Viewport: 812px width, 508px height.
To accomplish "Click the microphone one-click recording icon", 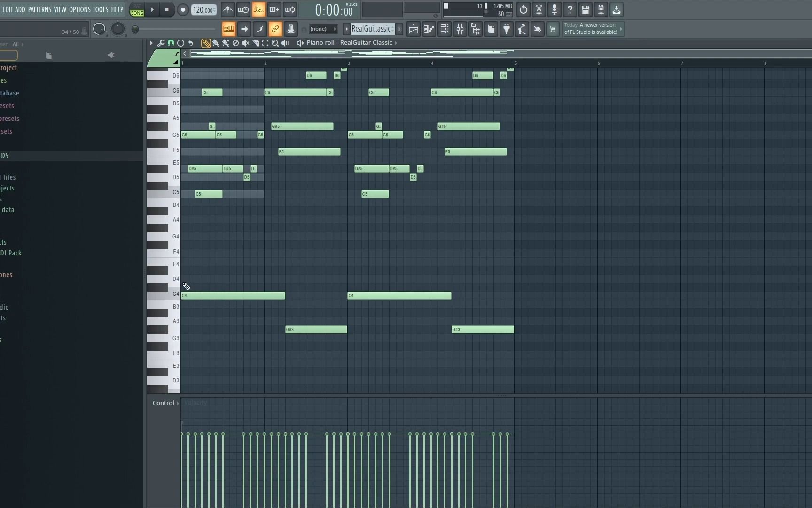I will [554, 9].
